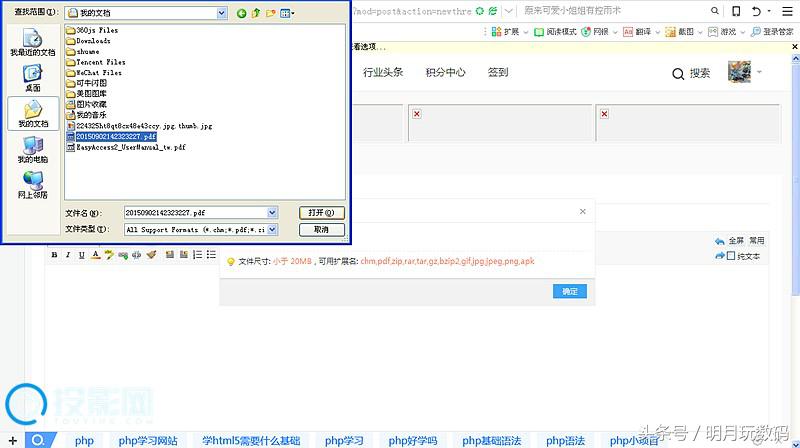Screen dimensions: 800x448
Task: Click the php学习网站 suggestion link
Action: click(x=148, y=441)
